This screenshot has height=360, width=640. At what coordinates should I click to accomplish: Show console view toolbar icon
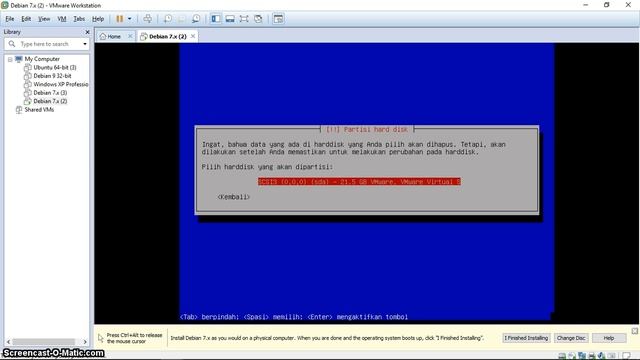278,19
